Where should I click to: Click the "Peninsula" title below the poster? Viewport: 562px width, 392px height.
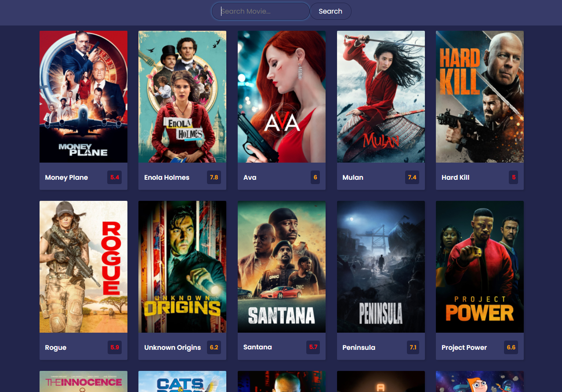pos(359,348)
